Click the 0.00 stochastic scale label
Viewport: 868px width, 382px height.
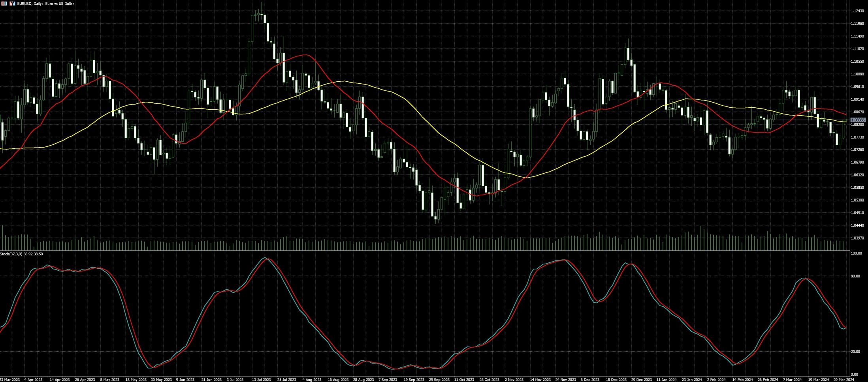point(854,375)
